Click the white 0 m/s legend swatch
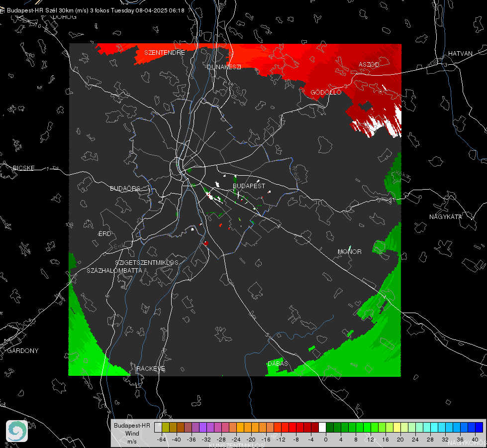This screenshot has height=448, width=487. point(322,428)
